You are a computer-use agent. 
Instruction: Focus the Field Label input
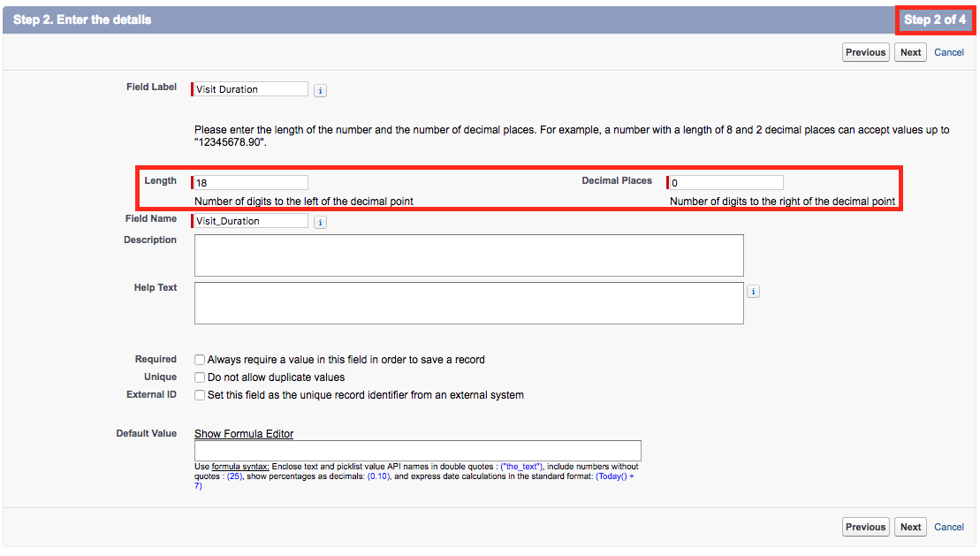[x=250, y=88]
